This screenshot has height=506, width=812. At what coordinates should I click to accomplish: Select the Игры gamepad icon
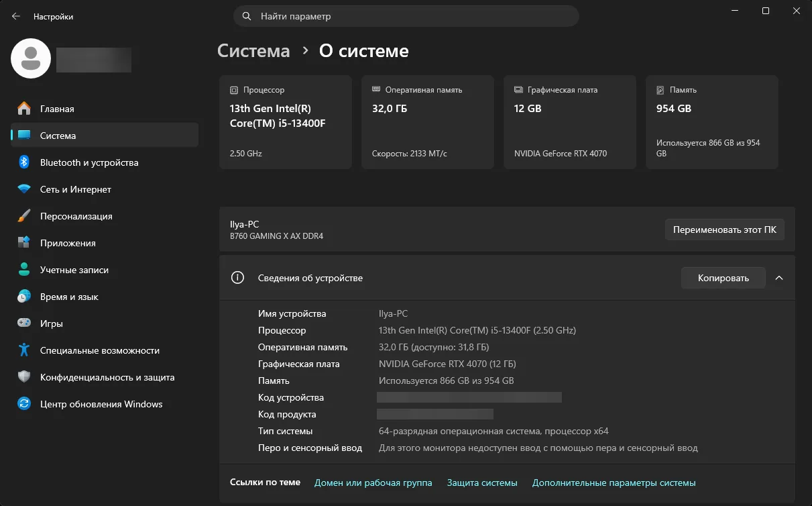24,323
